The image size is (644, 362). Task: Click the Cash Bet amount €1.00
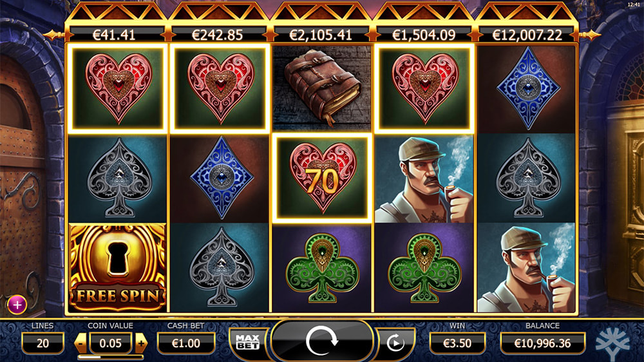tap(186, 343)
